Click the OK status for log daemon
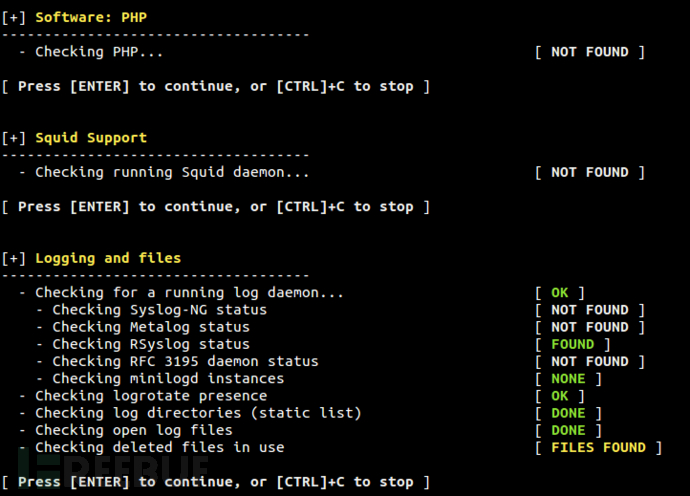Screen dimensions: 690x496 click(560, 293)
